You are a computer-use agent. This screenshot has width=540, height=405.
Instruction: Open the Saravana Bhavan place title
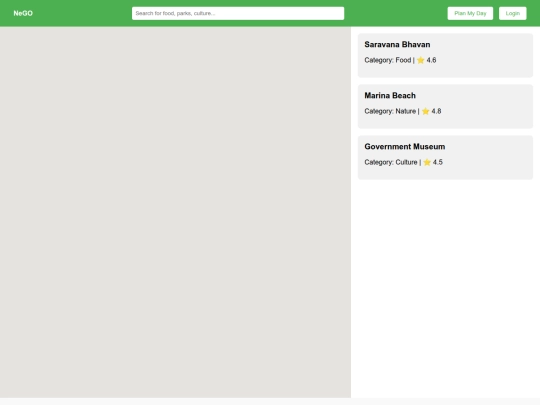397,44
